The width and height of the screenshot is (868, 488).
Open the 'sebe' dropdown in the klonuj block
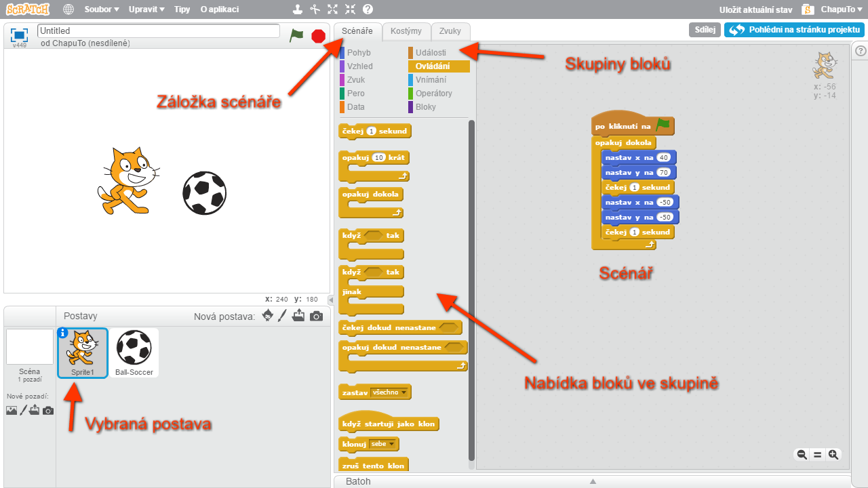click(382, 445)
